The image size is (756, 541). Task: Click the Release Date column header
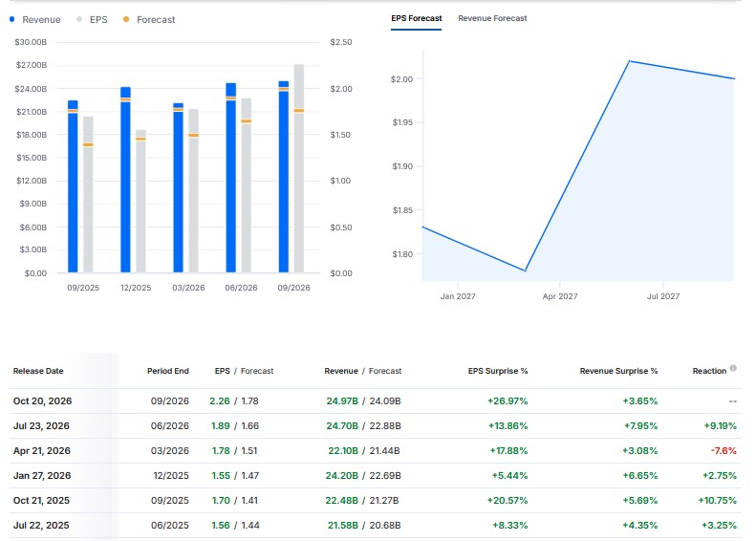(x=38, y=371)
